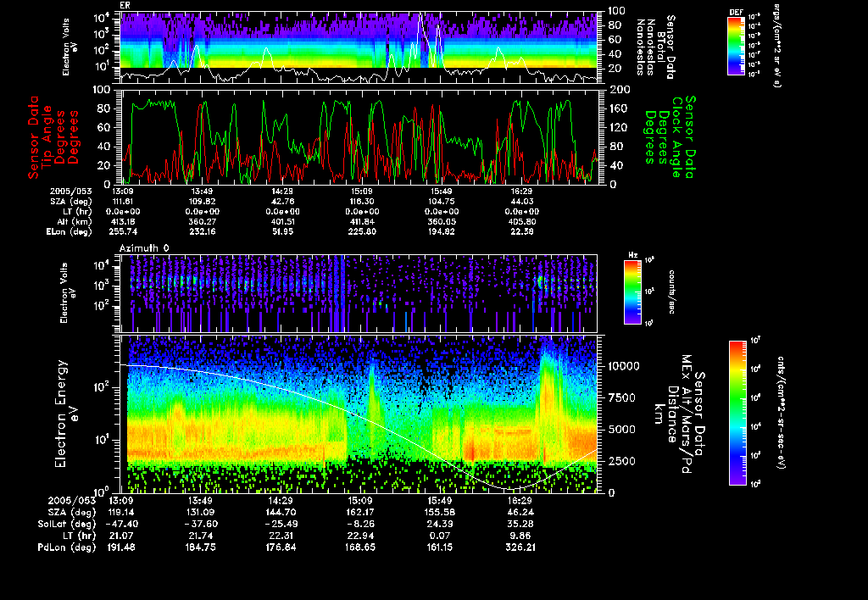Click the 200 degree clock angle tick
This screenshot has height=600, width=868.
[x=619, y=90]
